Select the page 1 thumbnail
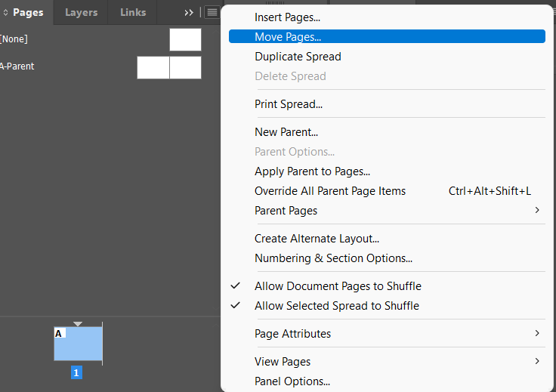 (78, 344)
